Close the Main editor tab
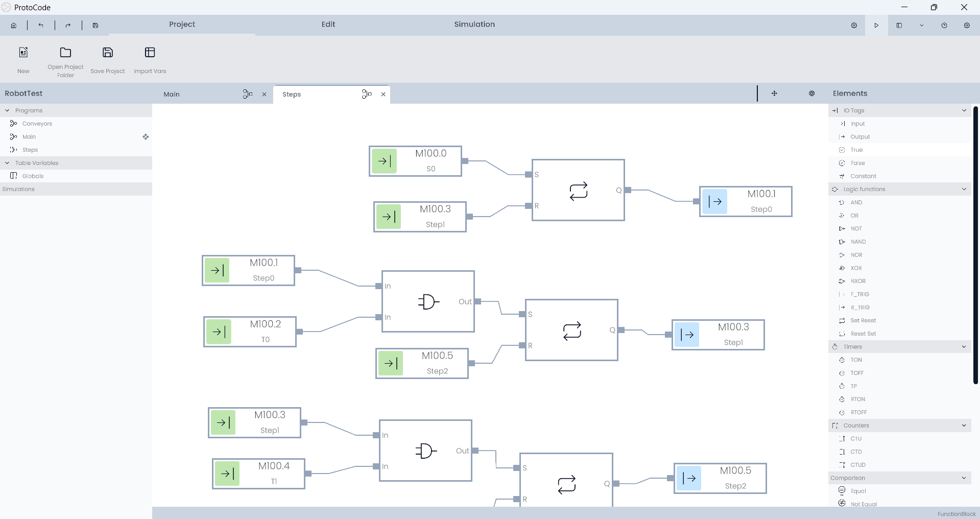This screenshot has width=980, height=519. coord(265,95)
